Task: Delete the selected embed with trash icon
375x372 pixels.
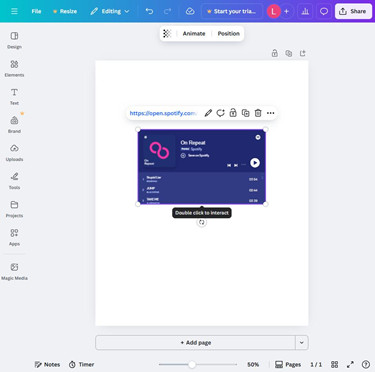Action: point(258,113)
